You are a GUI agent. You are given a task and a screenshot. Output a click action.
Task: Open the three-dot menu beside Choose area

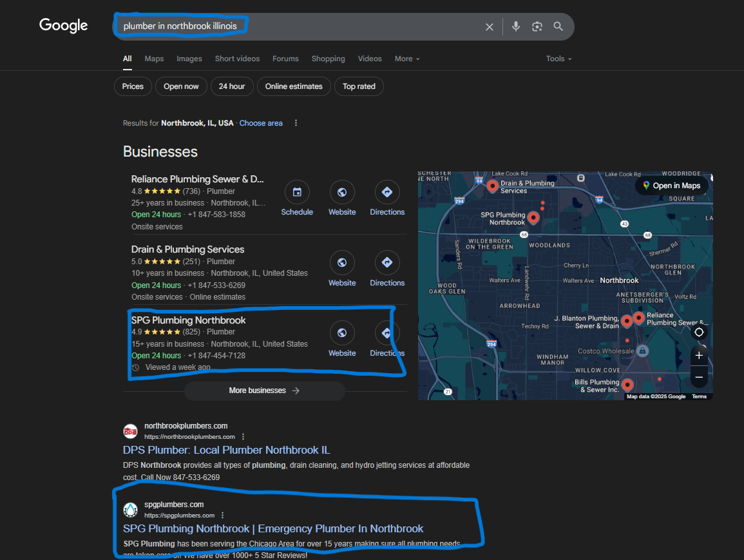[x=296, y=123]
